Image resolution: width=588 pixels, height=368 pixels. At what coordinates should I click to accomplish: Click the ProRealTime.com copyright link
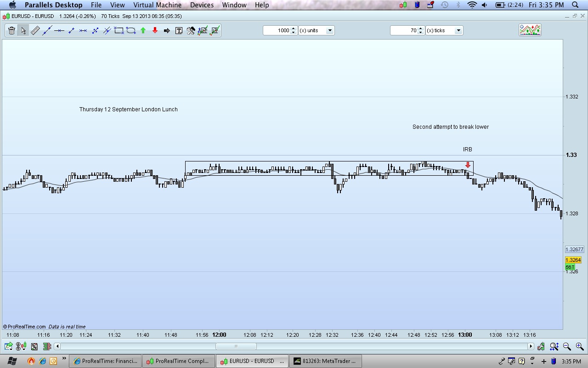[24, 327]
